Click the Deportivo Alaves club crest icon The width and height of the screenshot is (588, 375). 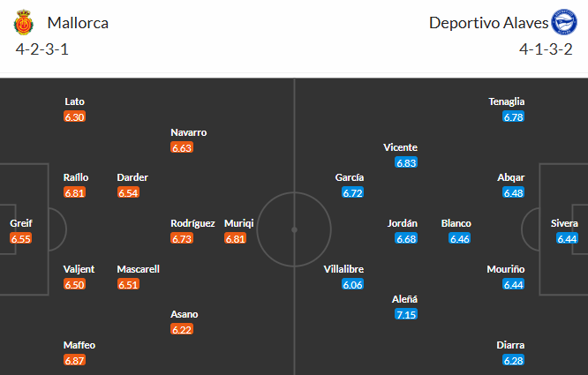coord(562,23)
